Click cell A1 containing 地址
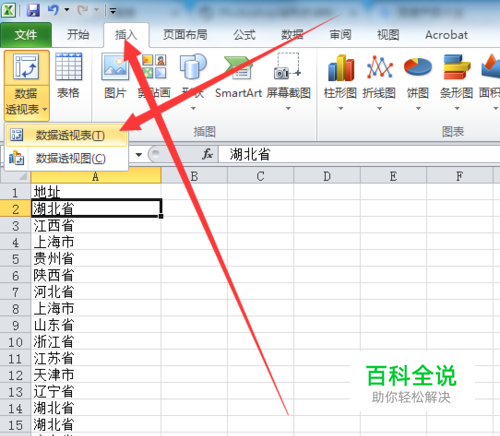Image resolution: width=500 pixels, height=436 pixels. pyautogui.click(x=96, y=192)
